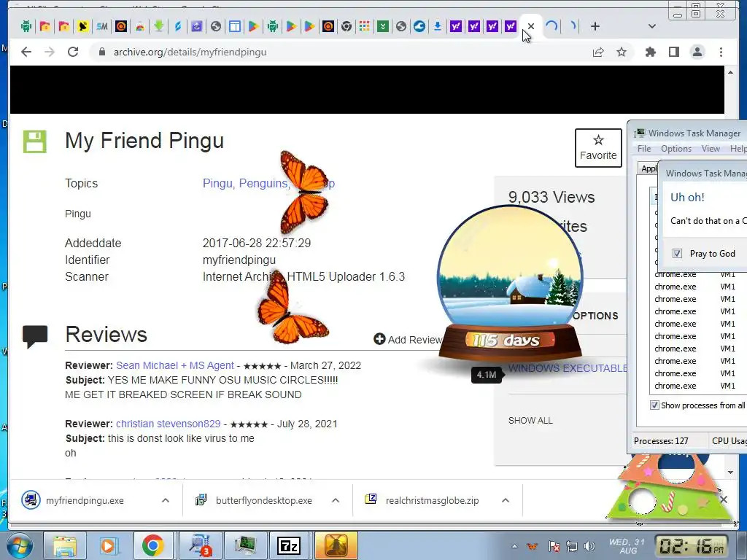Open reviewer Sean Michael + MS Agent profile

pyautogui.click(x=175, y=365)
